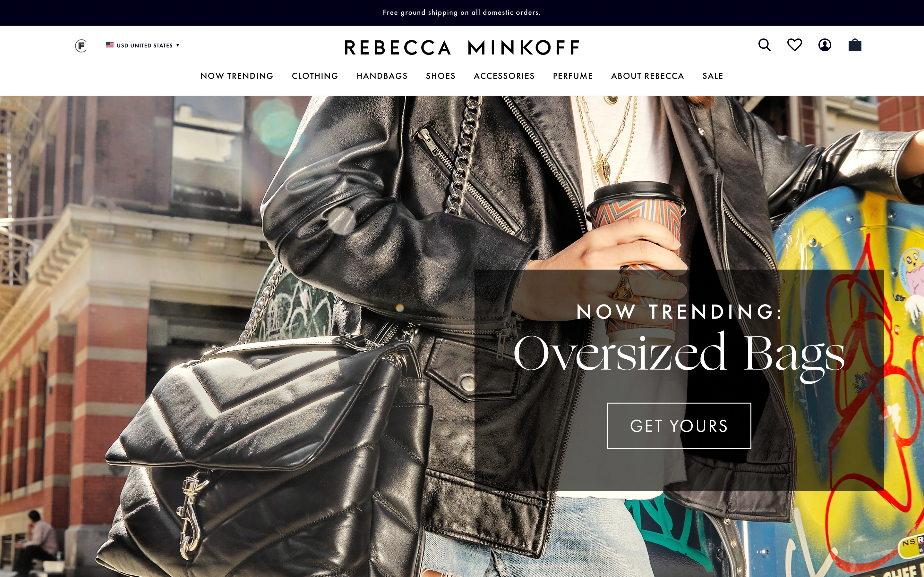
Task: Click the free ground shipping banner
Action: (x=462, y=13)
